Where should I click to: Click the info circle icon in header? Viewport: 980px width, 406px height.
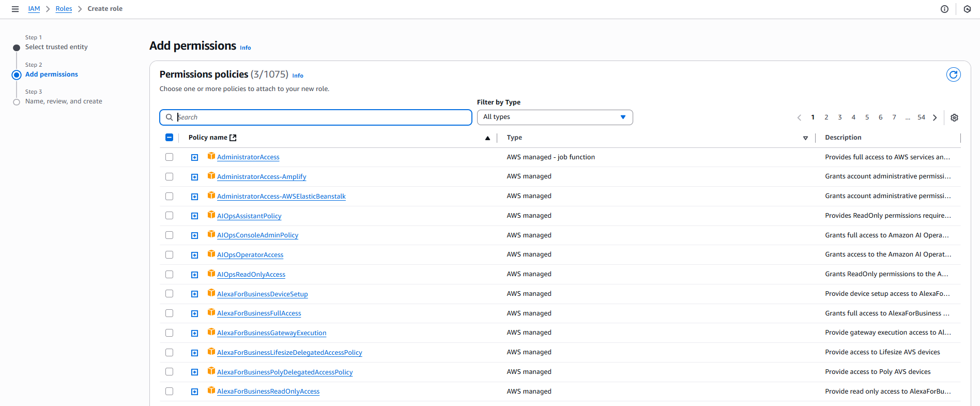pyautogui.click(x=944, y=9)
